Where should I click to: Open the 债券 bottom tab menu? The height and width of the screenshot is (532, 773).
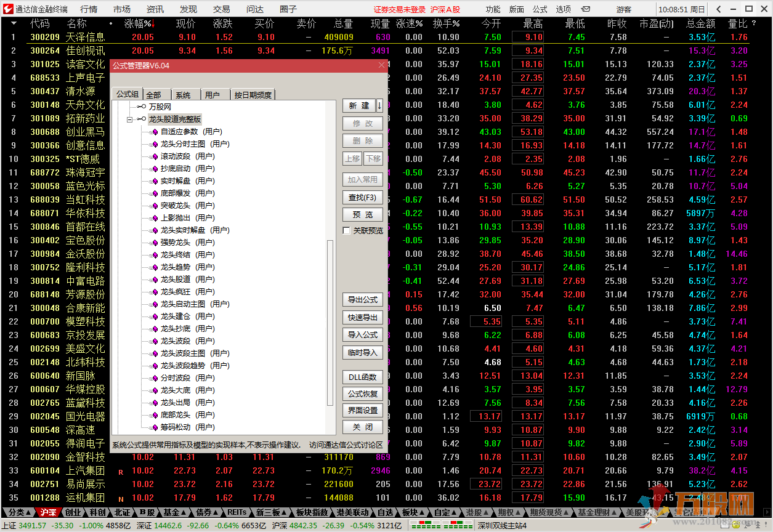click(208, 512)
